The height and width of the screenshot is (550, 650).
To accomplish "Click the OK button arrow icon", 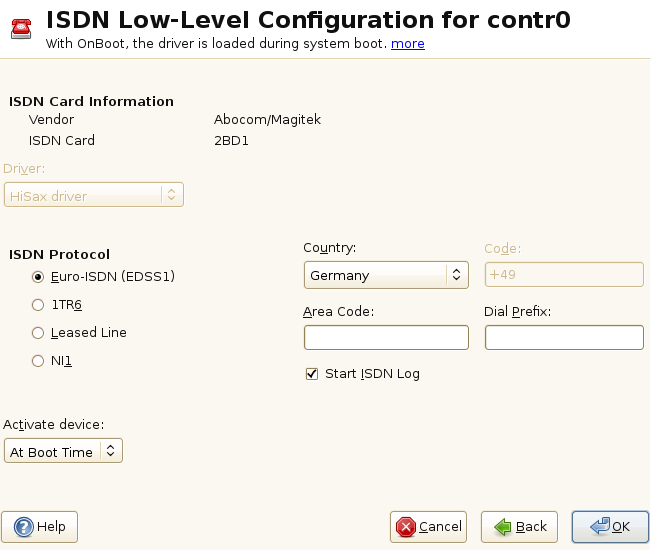I will click(600, 526).
